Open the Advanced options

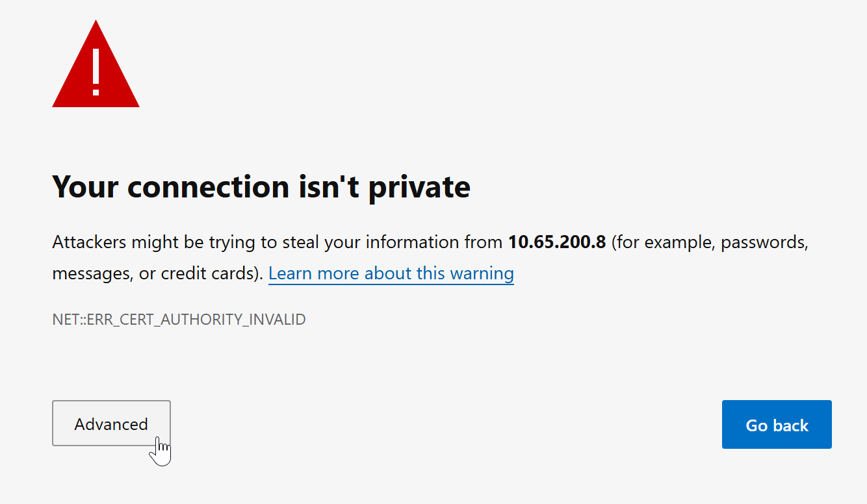coord(111,423)
